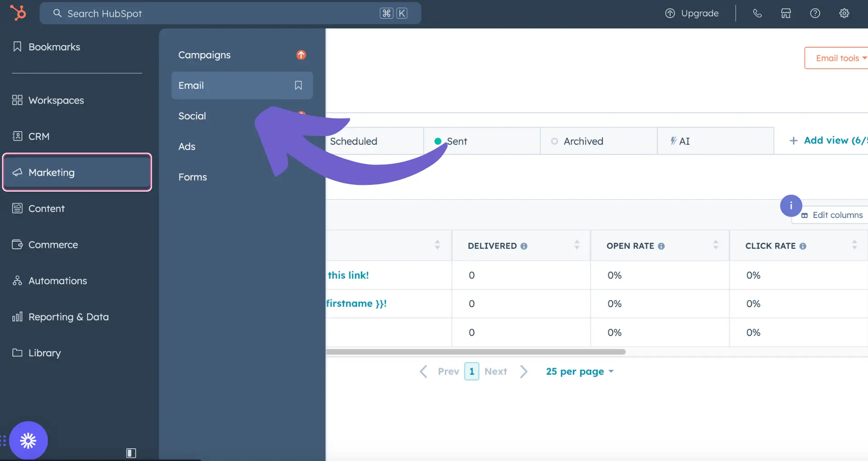Screen dimensions: 868x461
Task: Go to previous page chevron
Action: pyautogui.click(x=423, y=372)
